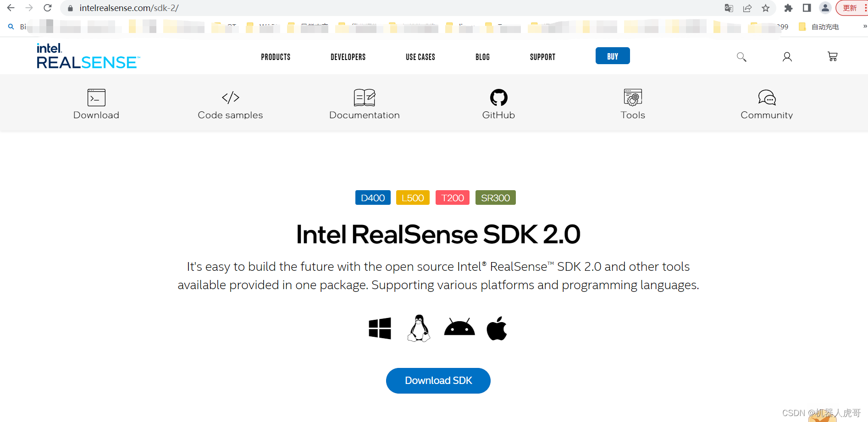Select the blue D400 tag

pos(373,197)
